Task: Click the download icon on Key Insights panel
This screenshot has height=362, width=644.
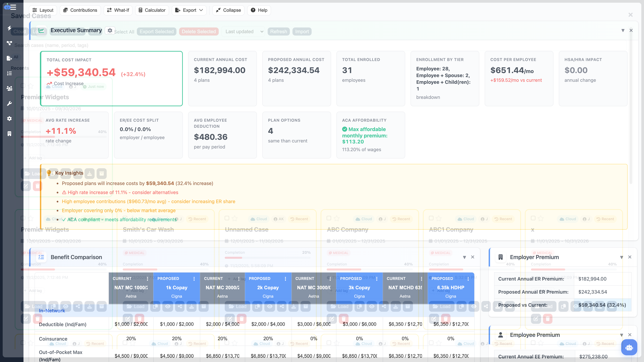Action: pos(90,174)
